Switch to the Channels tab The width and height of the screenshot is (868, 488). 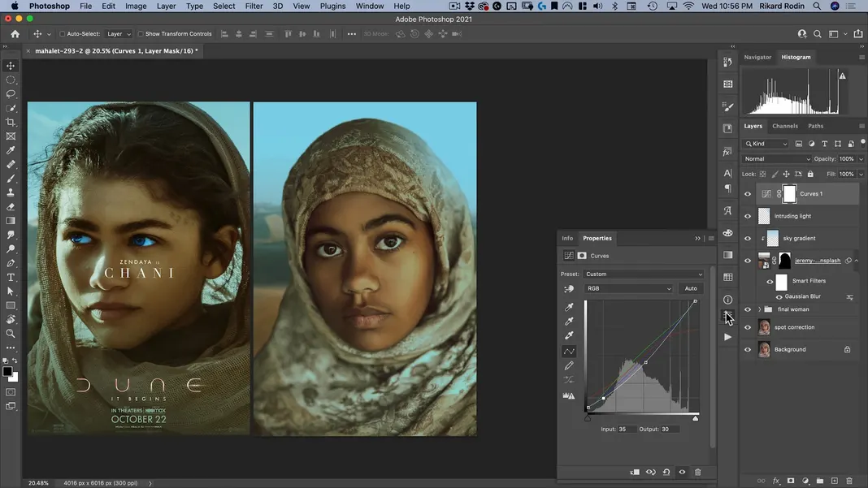(x=785, y=126)
